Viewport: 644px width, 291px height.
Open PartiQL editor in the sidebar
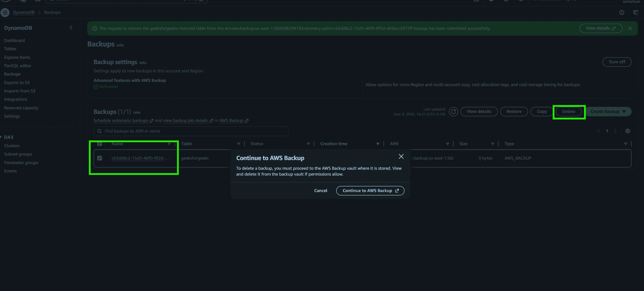(x=18, y=66)
